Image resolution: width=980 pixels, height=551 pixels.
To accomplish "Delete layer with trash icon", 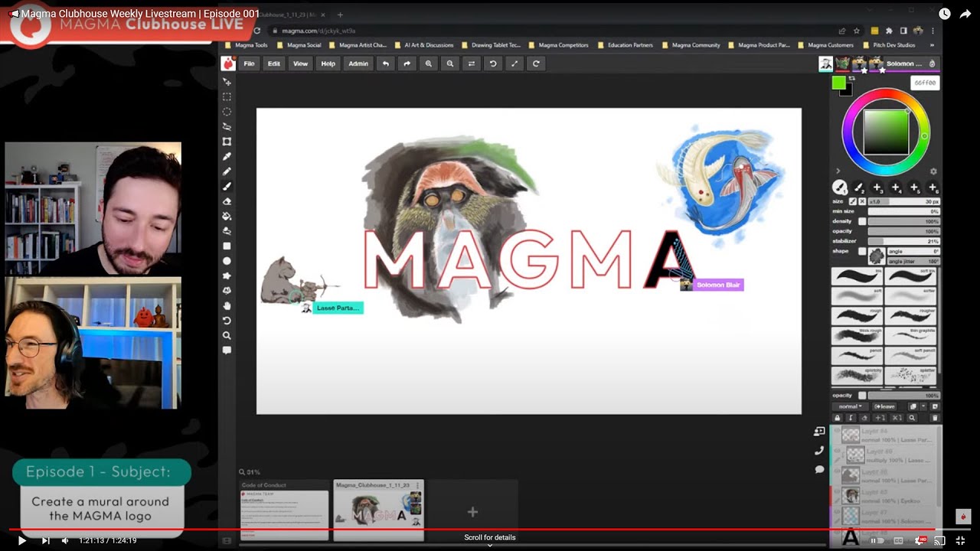I will 933,419.
